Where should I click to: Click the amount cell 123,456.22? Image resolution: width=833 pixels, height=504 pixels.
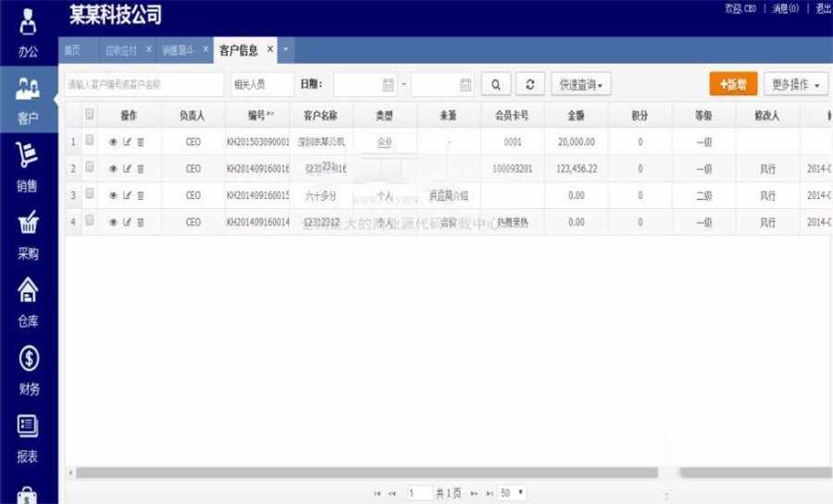[x=577, y=168]
